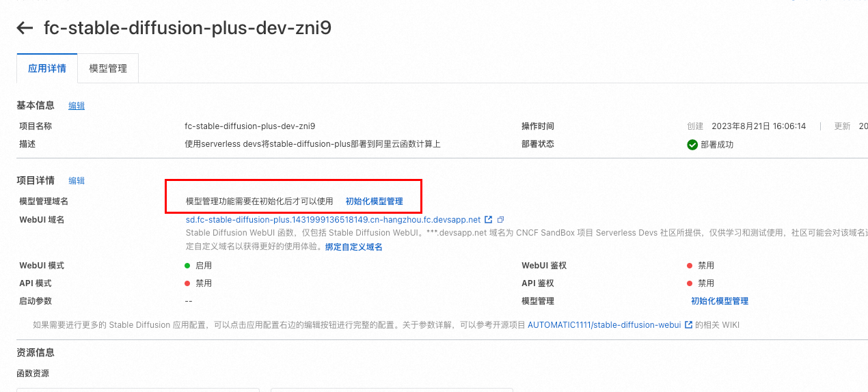The image size is (868, 392).
Task: Click the 启动参数 label
Action: (x=36, y=301)
